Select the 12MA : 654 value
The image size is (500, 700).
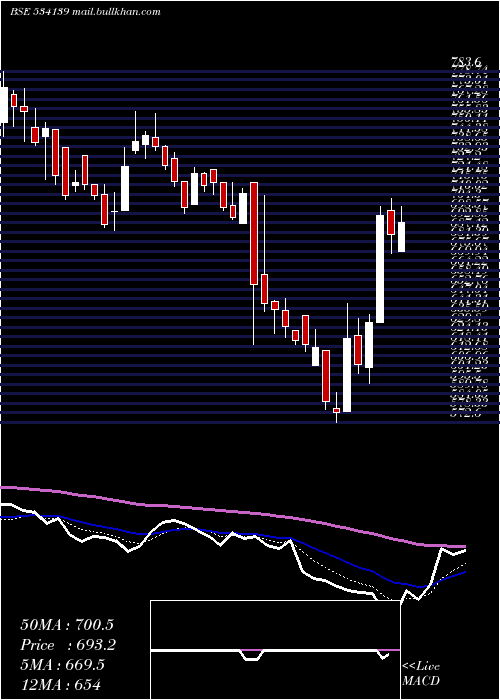[61, 684]
